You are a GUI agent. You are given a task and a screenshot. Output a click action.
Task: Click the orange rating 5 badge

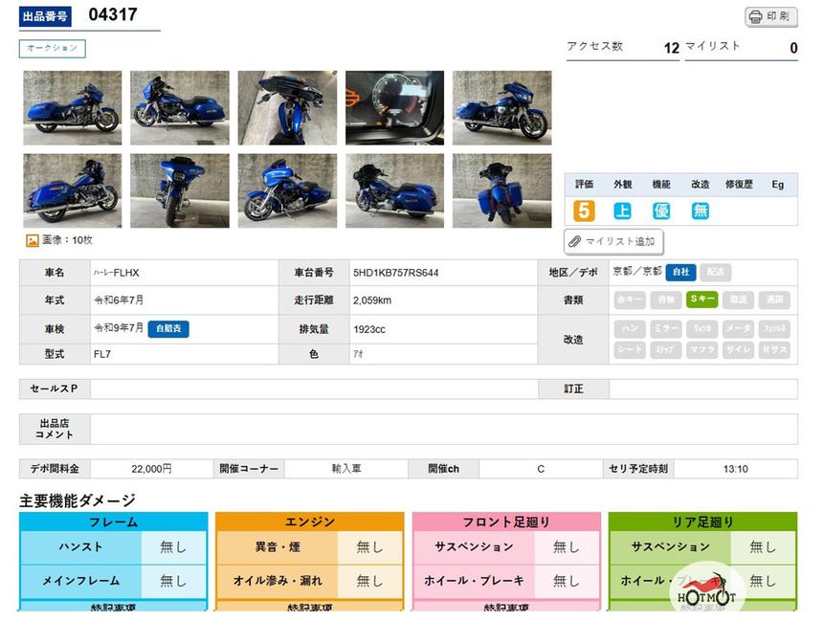(584, 211)
